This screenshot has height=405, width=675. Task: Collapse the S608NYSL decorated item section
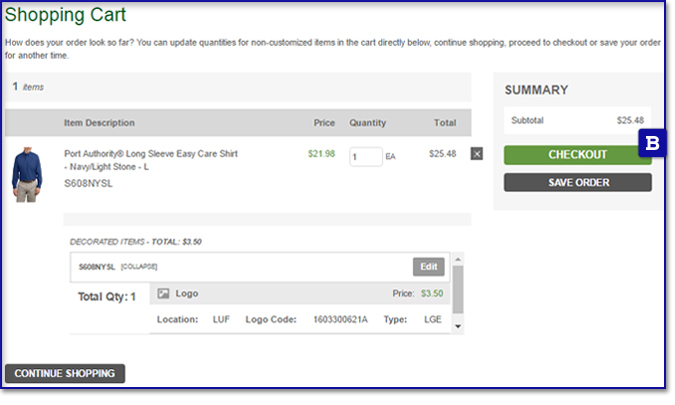(x=139, y=267)
